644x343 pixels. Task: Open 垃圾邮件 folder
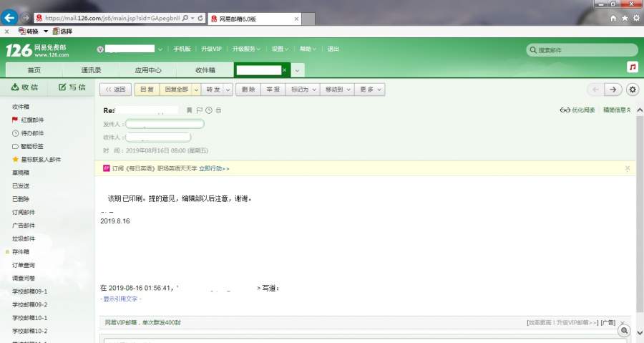(24, 238)
